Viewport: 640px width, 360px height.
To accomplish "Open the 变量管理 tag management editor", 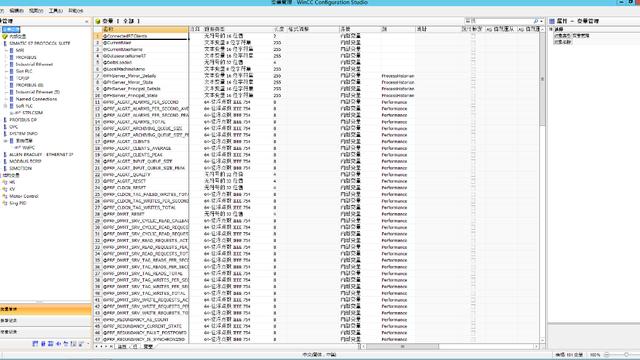I will [x=46, y=309].
